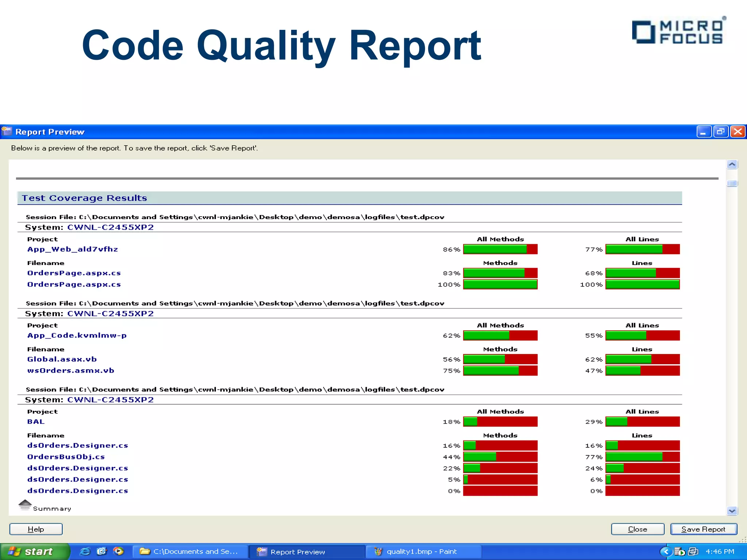Click the Summary up-arrow icon
This screenshot has height=560, width=747.
(25, 505)
